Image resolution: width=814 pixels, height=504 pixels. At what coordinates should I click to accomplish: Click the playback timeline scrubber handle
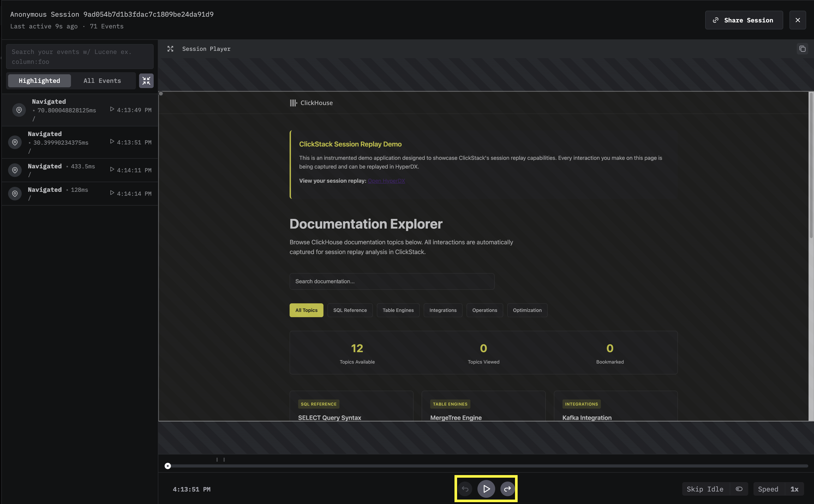168,466
